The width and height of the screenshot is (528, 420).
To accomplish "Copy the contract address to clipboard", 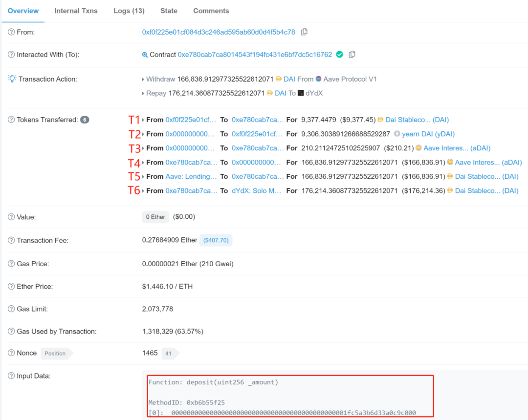I will coord(352,55).
